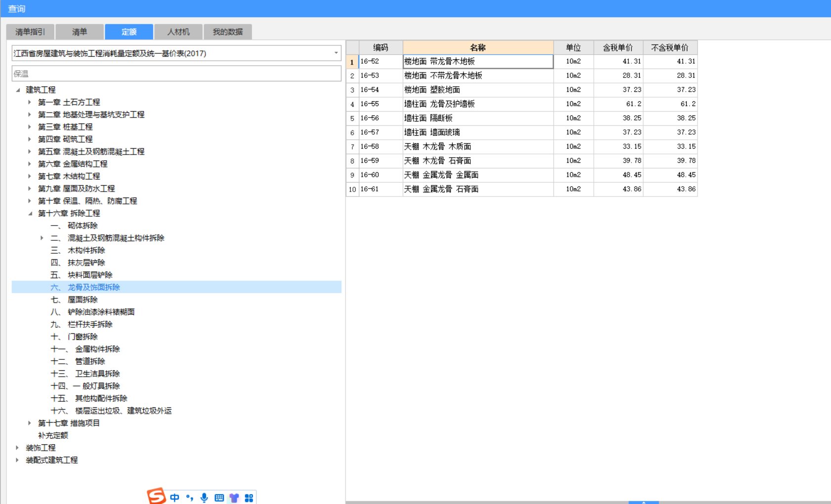Click the 含税单价 column header
Screen dimensions: 831x504
tap(618, 47)
